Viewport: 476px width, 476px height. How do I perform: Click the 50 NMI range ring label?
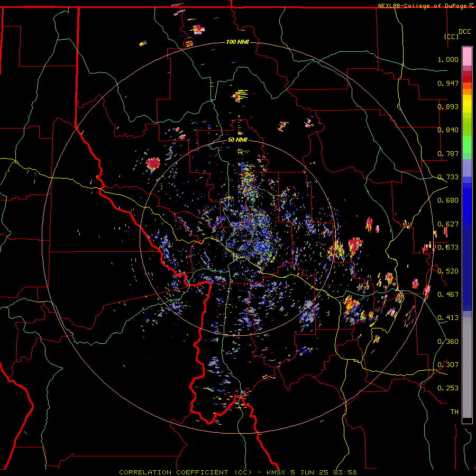click(237, 140)
